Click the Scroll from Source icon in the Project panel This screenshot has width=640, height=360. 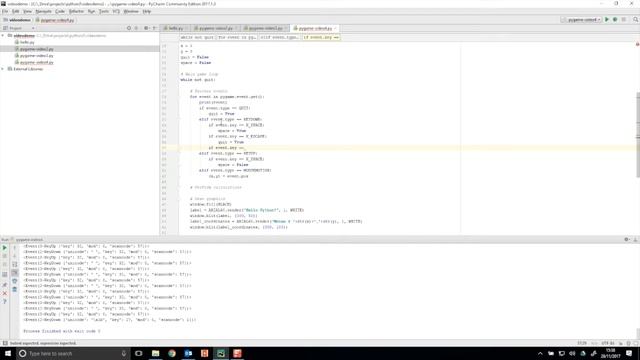129,28
